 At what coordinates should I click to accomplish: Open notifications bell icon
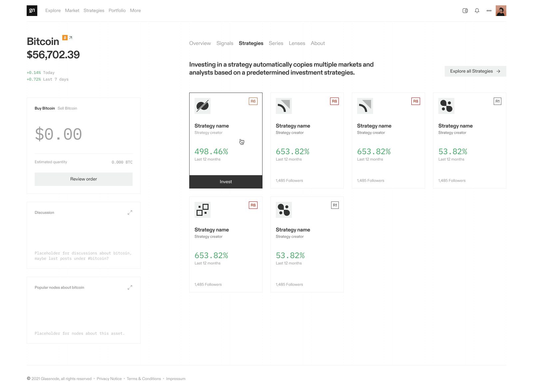pyautogui.click(x=477, y=11)
